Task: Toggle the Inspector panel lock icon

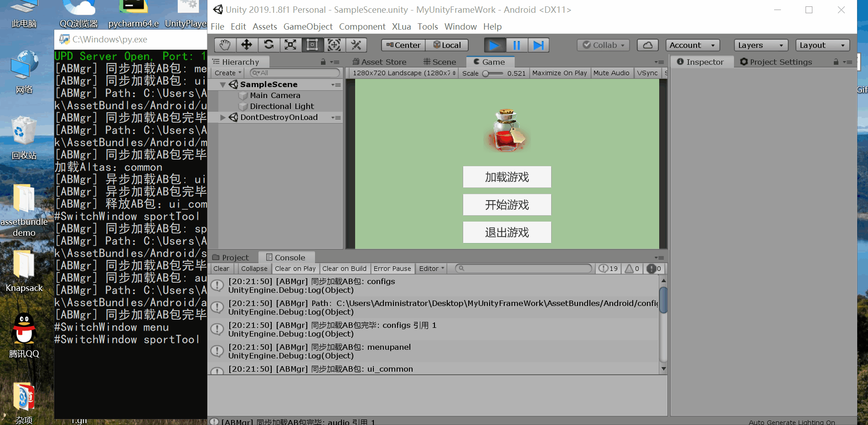Action: click(x=836, y=62)
